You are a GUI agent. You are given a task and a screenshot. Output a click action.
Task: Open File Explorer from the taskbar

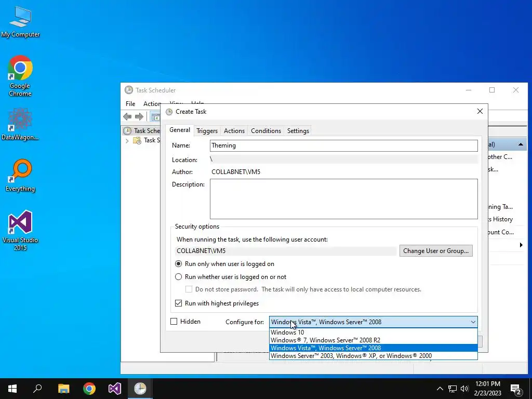[63, 389]
